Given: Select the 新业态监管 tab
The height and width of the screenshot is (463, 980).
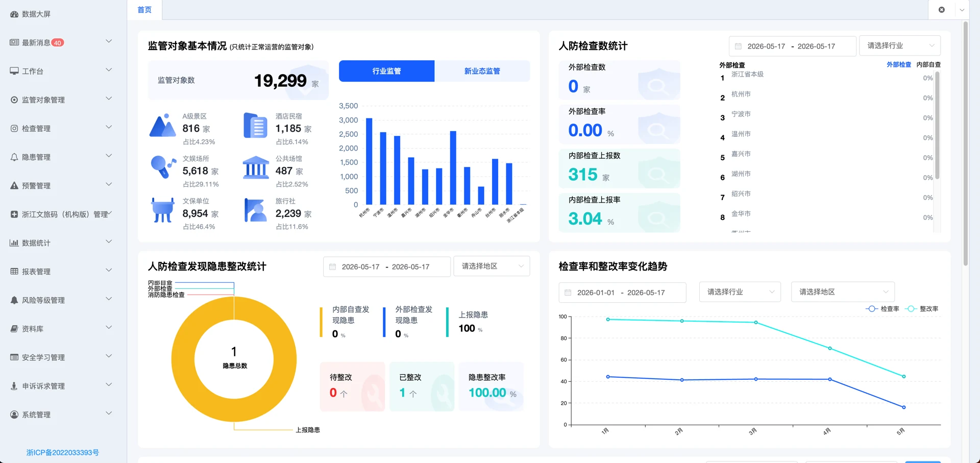Looking at the screenshot, I should point(482,71).
